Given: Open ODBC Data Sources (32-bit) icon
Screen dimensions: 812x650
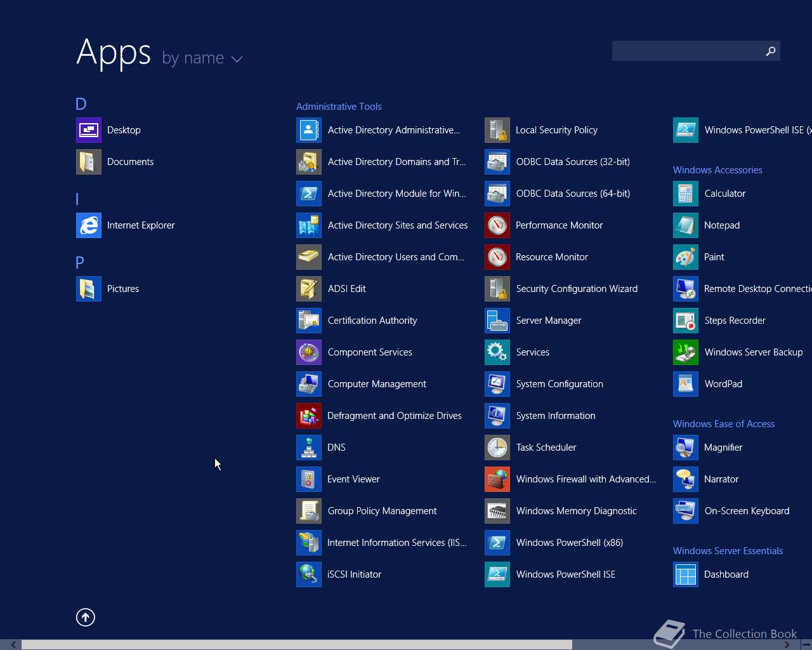Looking at the screenshot, I should [497, 162].
